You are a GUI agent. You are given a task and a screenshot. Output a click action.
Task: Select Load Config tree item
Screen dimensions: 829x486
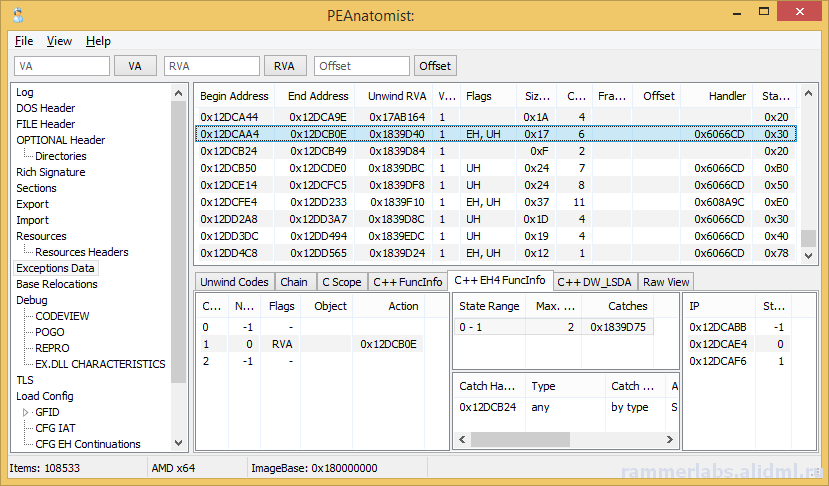click(x=45, y=396)
